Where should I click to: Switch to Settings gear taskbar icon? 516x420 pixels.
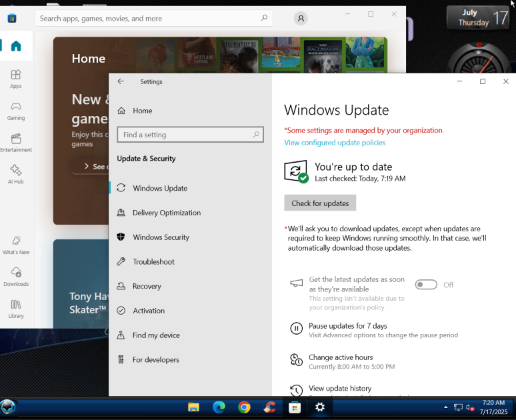[x=320, y=407]
